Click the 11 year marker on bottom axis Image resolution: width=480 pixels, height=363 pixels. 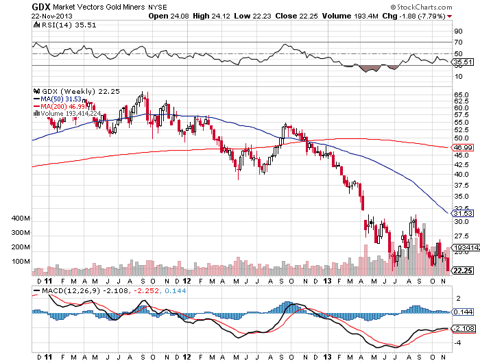tap(48, 357)
